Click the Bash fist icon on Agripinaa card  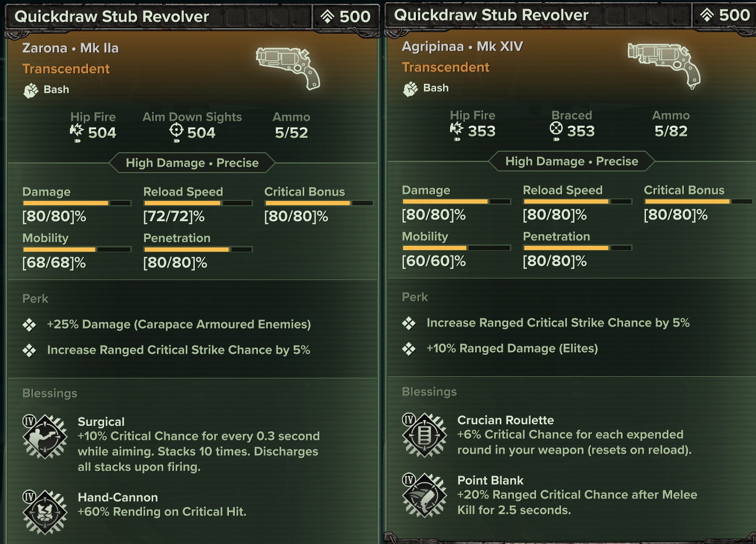pyautogui.click(x=411, y=89)
